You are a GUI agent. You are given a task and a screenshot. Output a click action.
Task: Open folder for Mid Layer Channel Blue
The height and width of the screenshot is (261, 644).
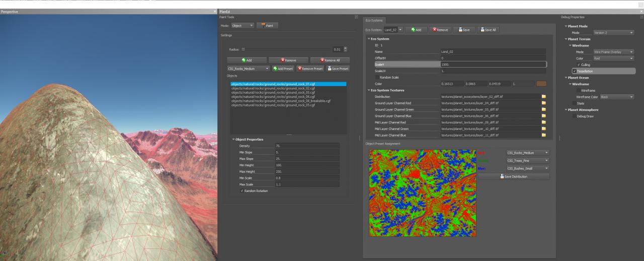point(543,135)
